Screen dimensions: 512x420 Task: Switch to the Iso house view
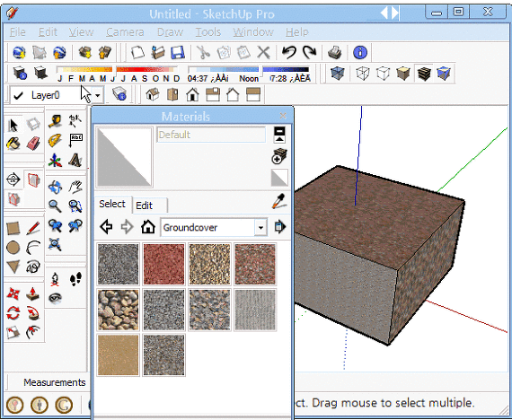153,95
